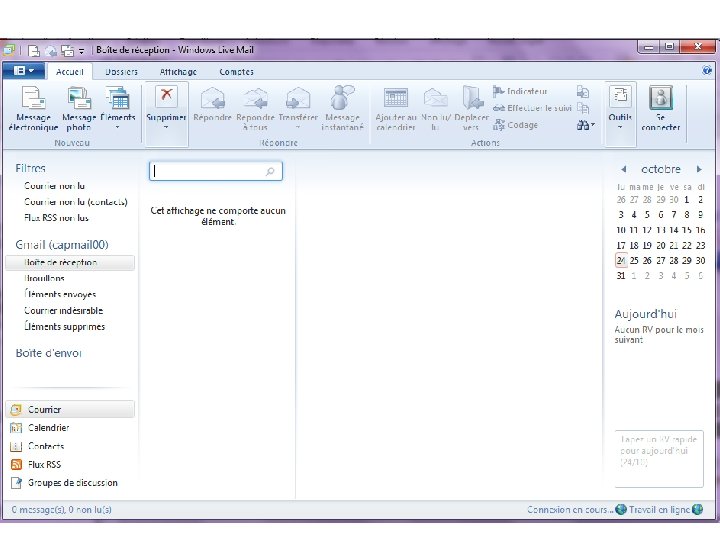
Task: Switch to the Accueil ribbon tab
Action: (70, 72)
